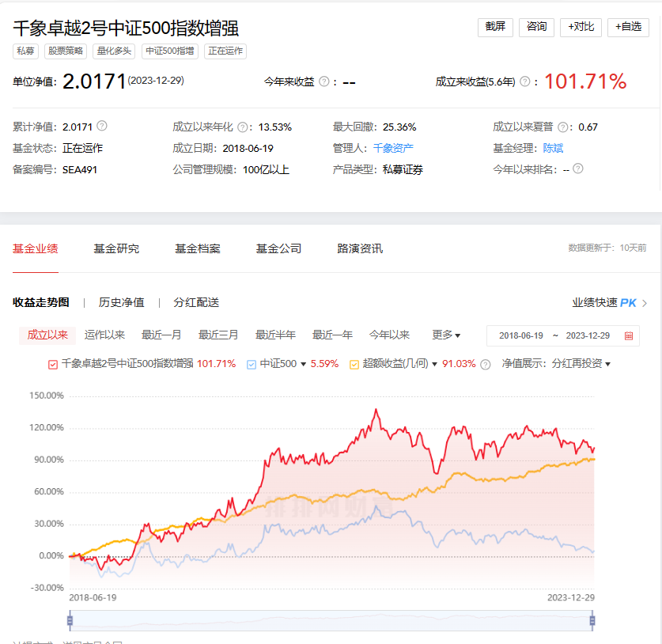This screenshot has height=644, width=662.
Task: Expand the 更多 time range dropdown
Action: pyautogui.click(x=446, y=335)
